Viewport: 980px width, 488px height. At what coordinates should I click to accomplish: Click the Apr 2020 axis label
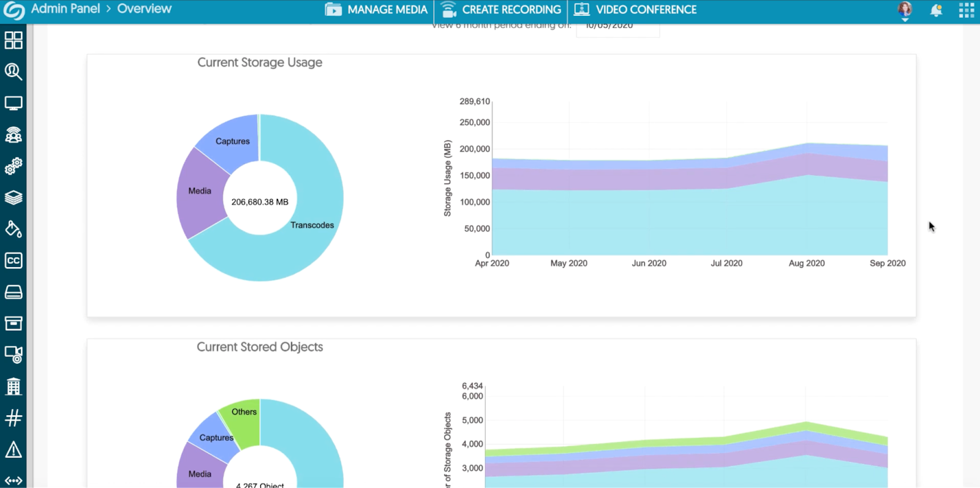[492, 263]
